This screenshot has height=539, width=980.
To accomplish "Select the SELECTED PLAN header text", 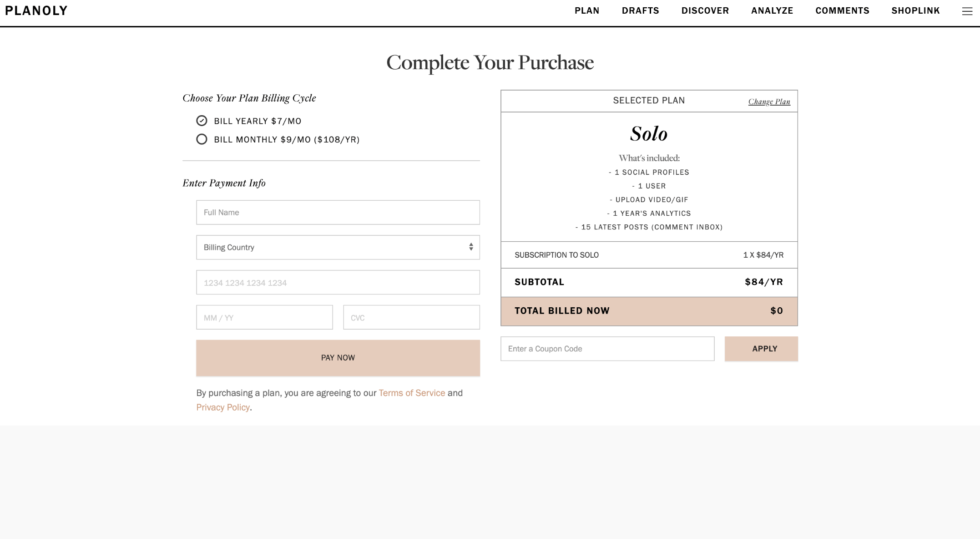I will click(649, 101).
